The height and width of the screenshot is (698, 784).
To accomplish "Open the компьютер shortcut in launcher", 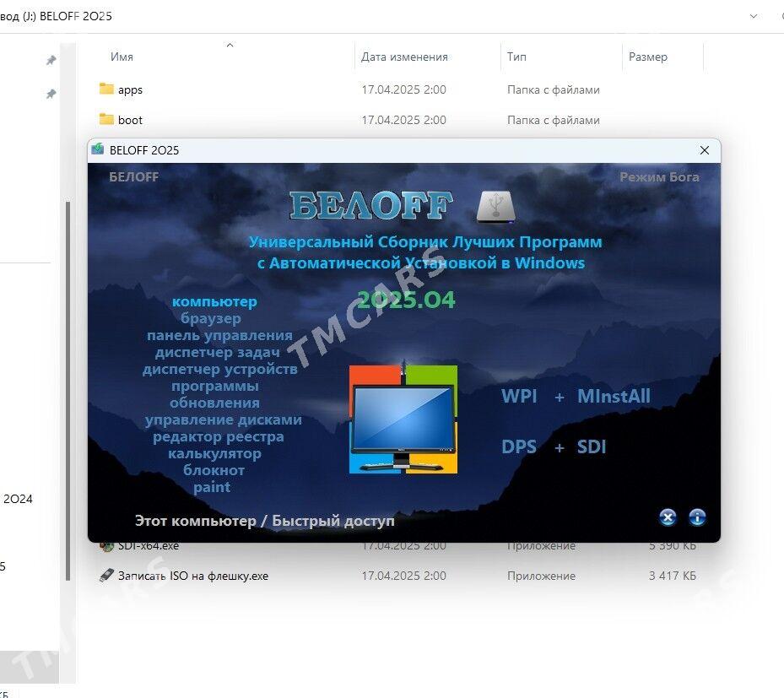I will tap(214, 301).
